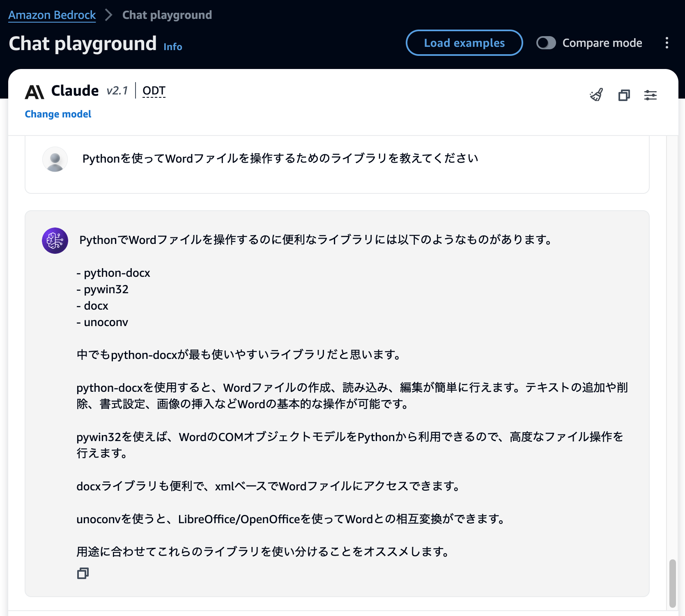This screenshot has height=616, width=685.
Task: Click the sentence about docx xml-based access
Action: pyautogui.click(x=269, y=486)
